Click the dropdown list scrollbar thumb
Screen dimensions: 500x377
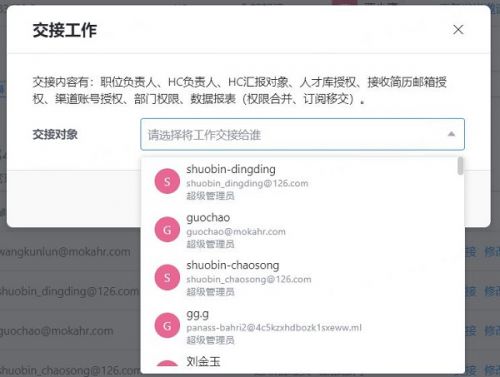click(x=460, y=166)
